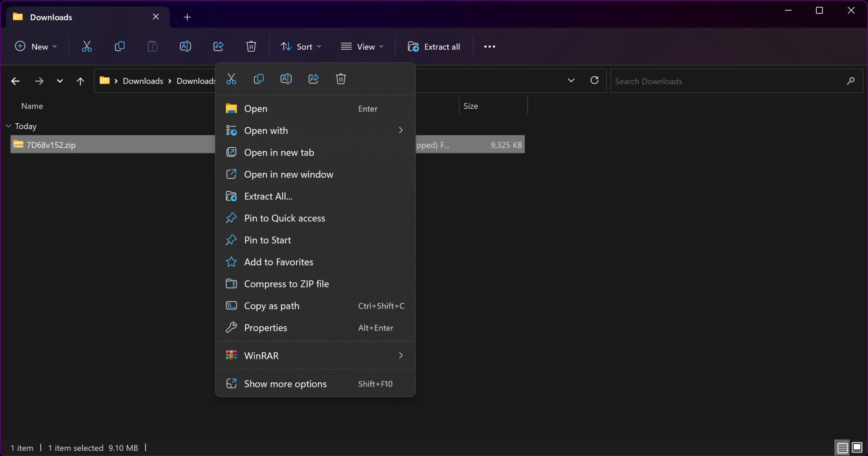Choose Extract All... from the context menu
This screenshot has width=868, height=456.
pos(268,196)
